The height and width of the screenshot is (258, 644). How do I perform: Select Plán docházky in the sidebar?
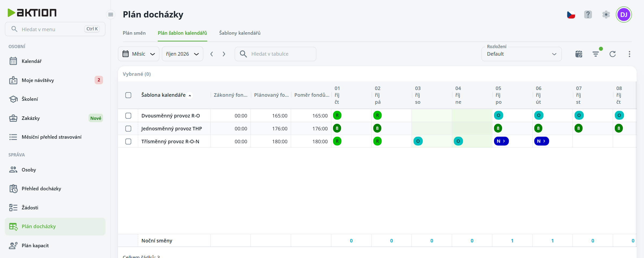click(x=55, y=227)
